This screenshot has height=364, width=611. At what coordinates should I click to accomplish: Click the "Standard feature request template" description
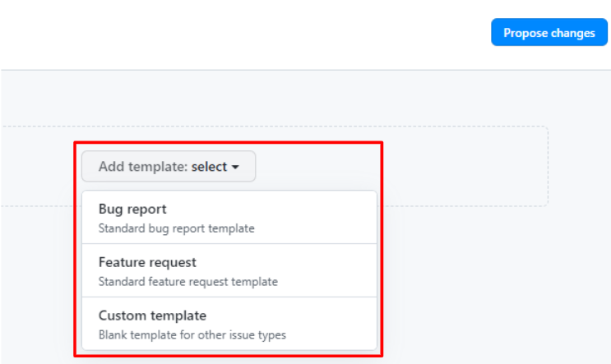pyautogui.click(x=187, y=281)
